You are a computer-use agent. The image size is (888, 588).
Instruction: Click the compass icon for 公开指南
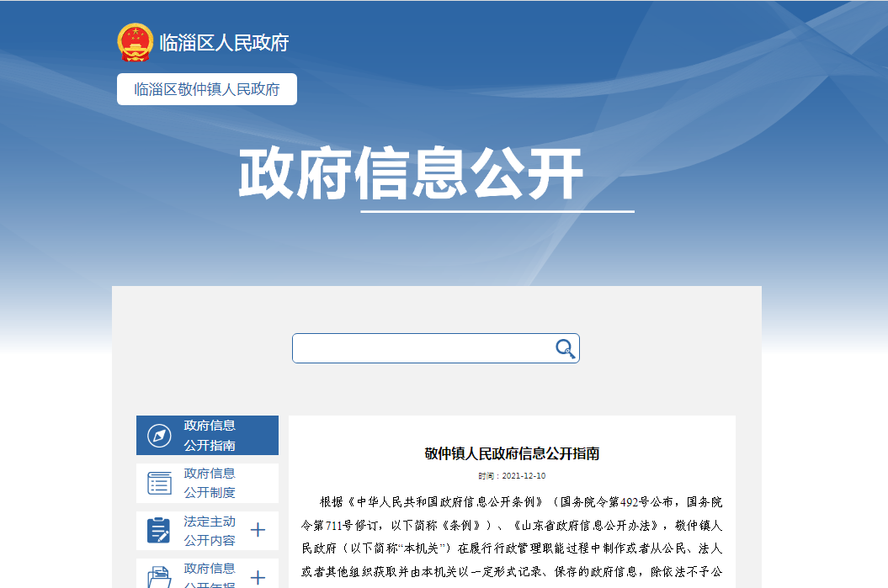(159, 436)
